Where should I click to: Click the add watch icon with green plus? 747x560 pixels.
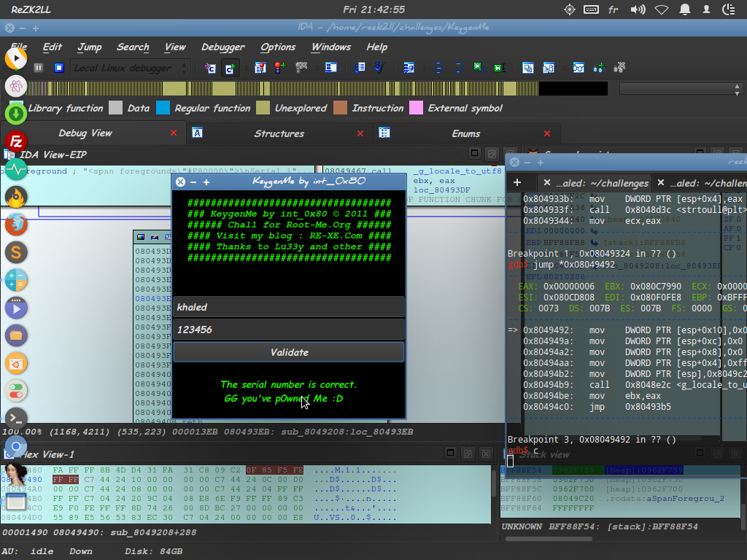[599, 68]
